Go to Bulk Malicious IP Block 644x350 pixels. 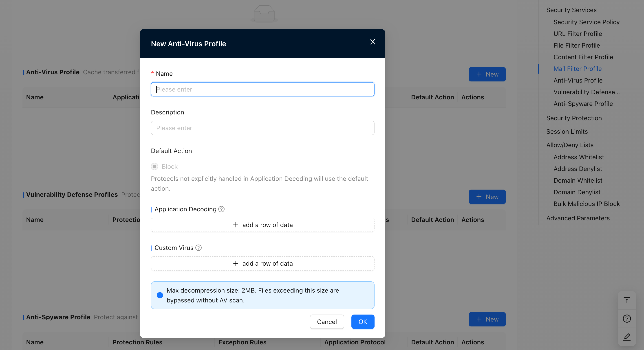pos(587,204)
